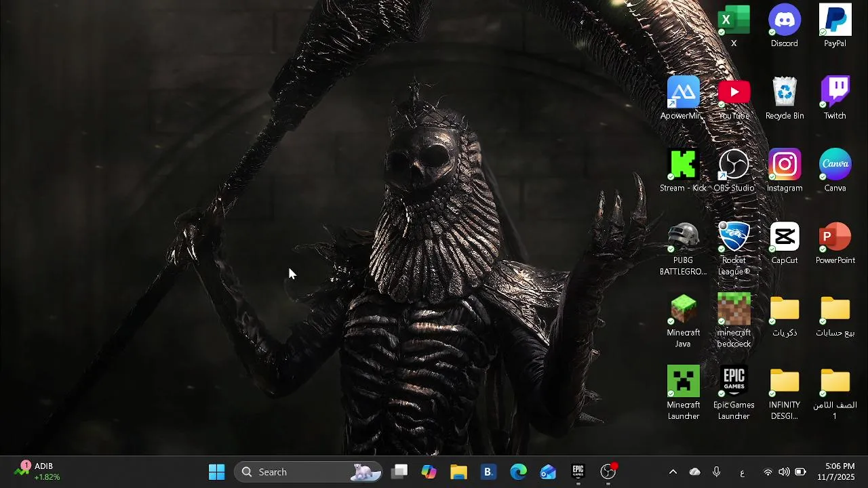Open the PayPal desktop icon
Viewport: 868px width, 488px height.
[x=835, y=26]
